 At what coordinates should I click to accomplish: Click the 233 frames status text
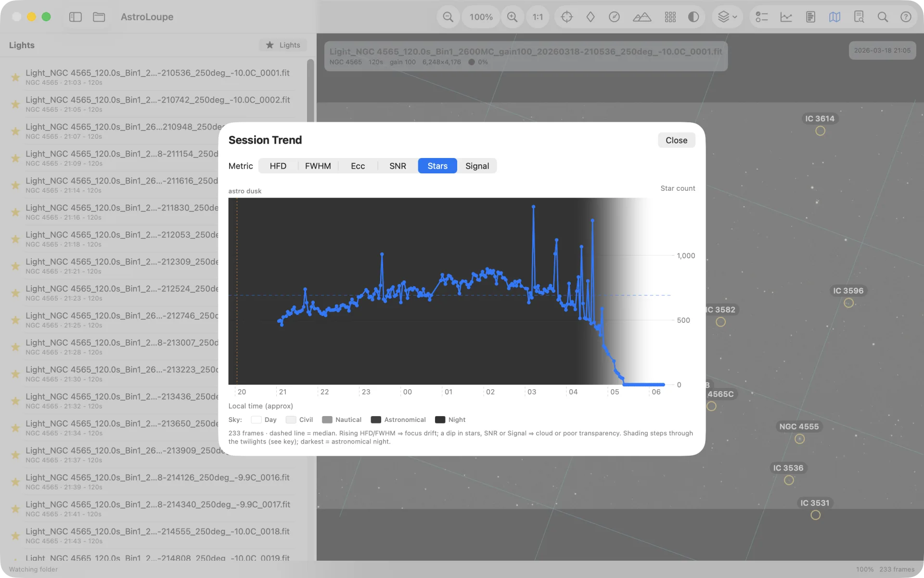(897, 569)
